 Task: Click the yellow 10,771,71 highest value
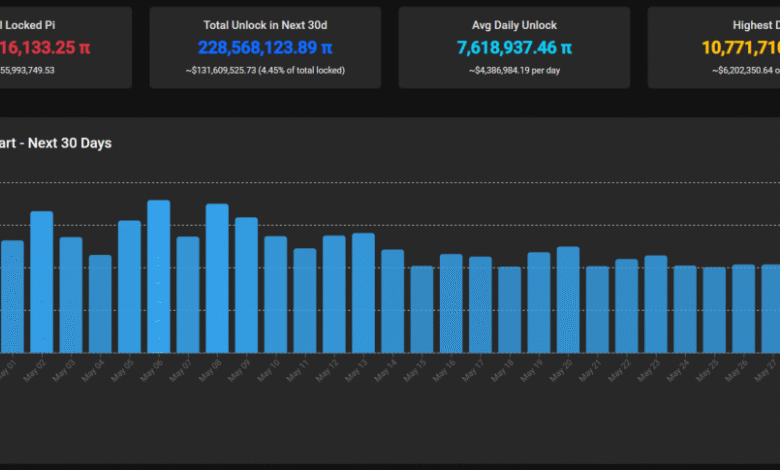(x=741, y=48)
